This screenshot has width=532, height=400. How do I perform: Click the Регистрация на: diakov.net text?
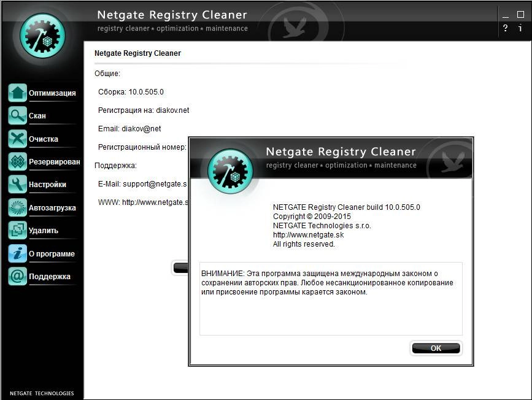[144, 110]
